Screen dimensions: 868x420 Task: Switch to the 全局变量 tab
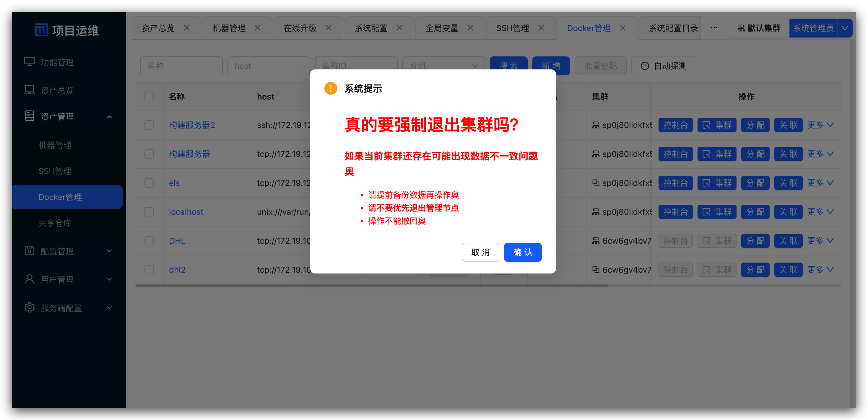click(x=442, y=28)
